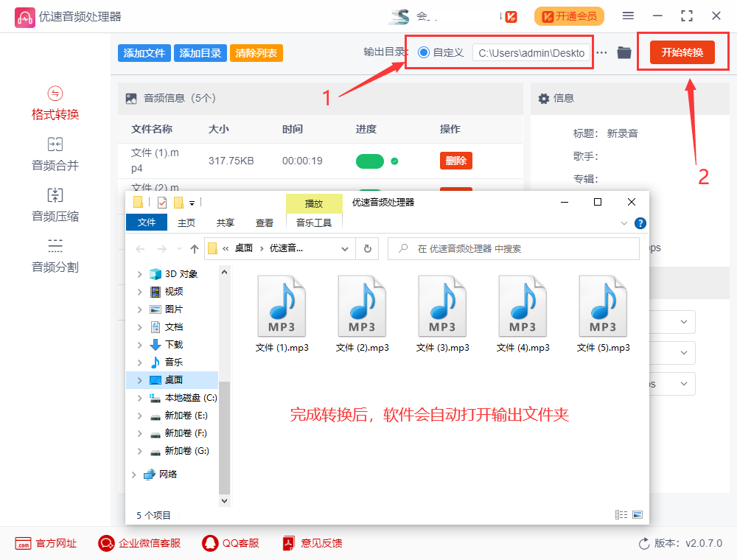Switch to the 音乐工具 ribbon tab
737x560 pixels.
click(314, 223)
